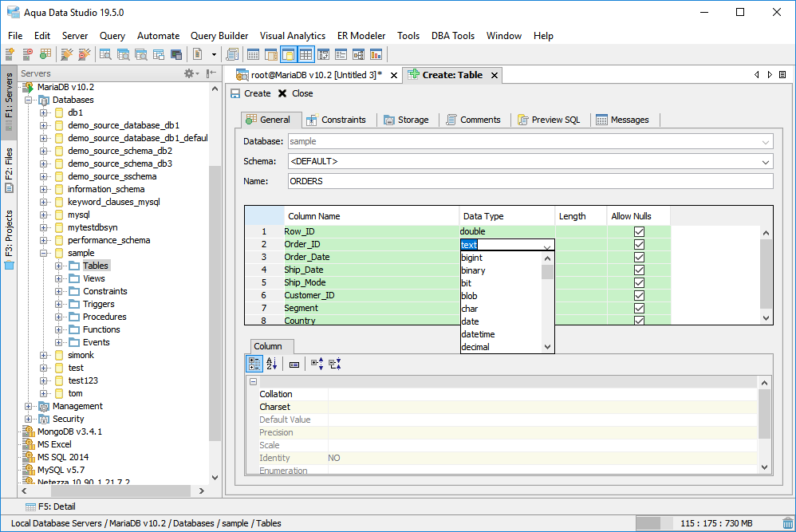Click the Register Server toolbar icon

tap(10, 54)
